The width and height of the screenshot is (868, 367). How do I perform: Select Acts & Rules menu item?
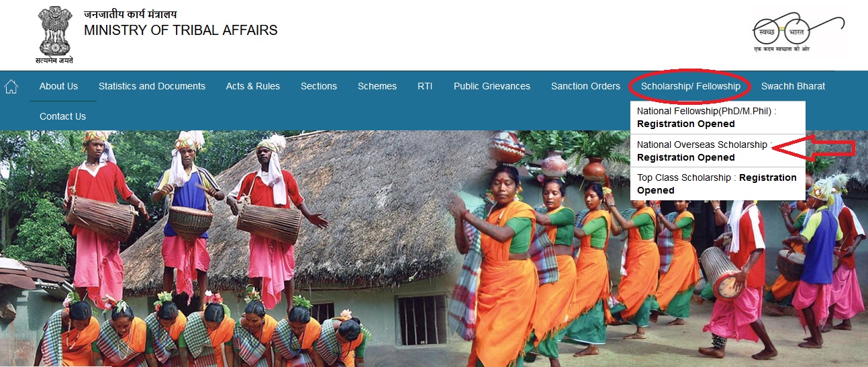click(253, 86)
